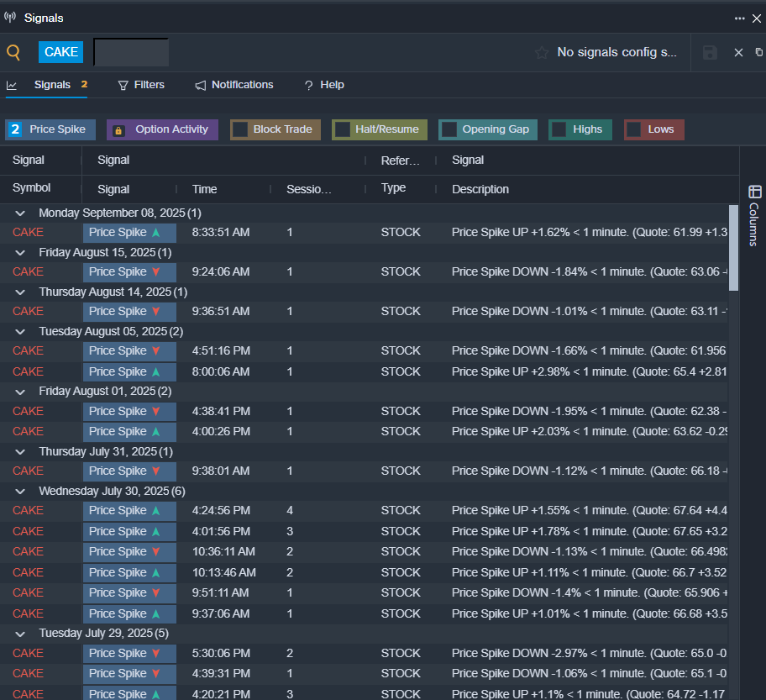Screen dimensions: 766x700
Task: Collapse the Wednesday July 30, 2025 group
Action: pyautogui.click(x=21, y=491)
